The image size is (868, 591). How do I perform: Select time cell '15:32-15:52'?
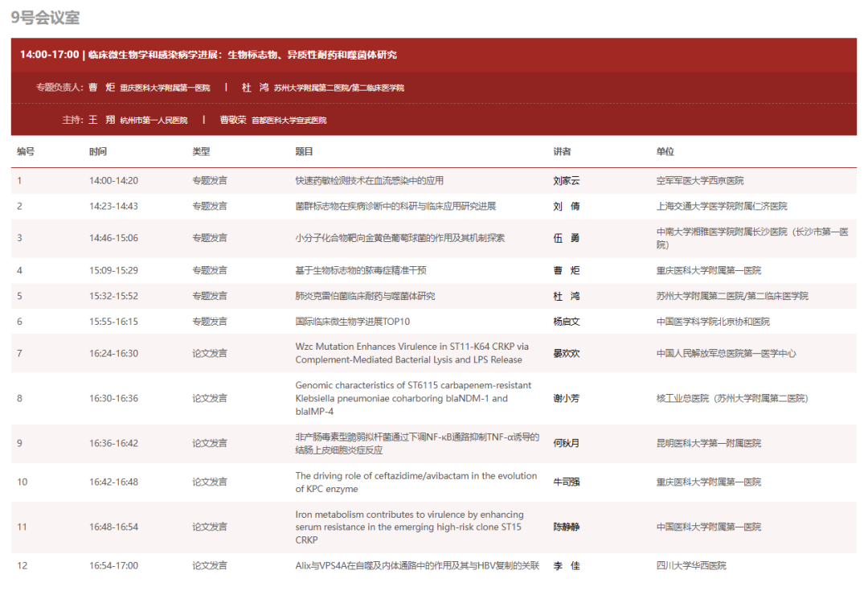point(113,296)
